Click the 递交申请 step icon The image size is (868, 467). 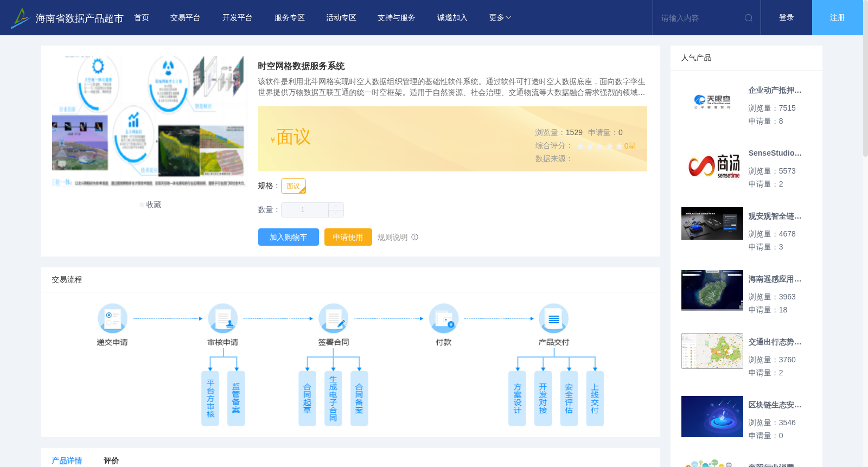pos(112,318)
